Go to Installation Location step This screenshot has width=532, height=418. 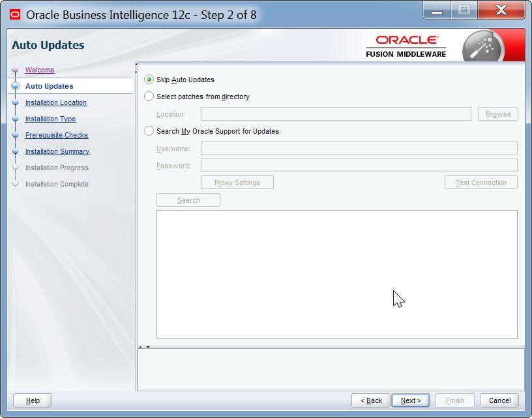click(56, 102)
